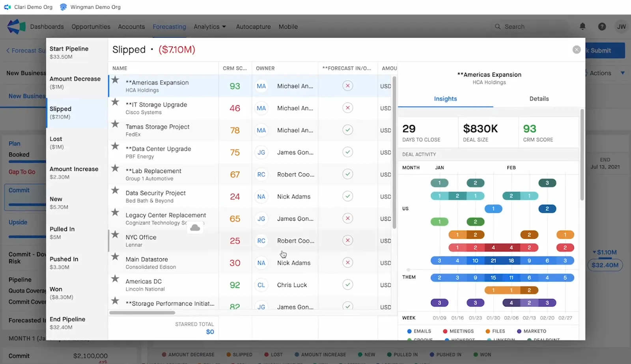Open the Dashboards menu
The height and width of the screenshot is (364, 631).
tap(47, 26)
